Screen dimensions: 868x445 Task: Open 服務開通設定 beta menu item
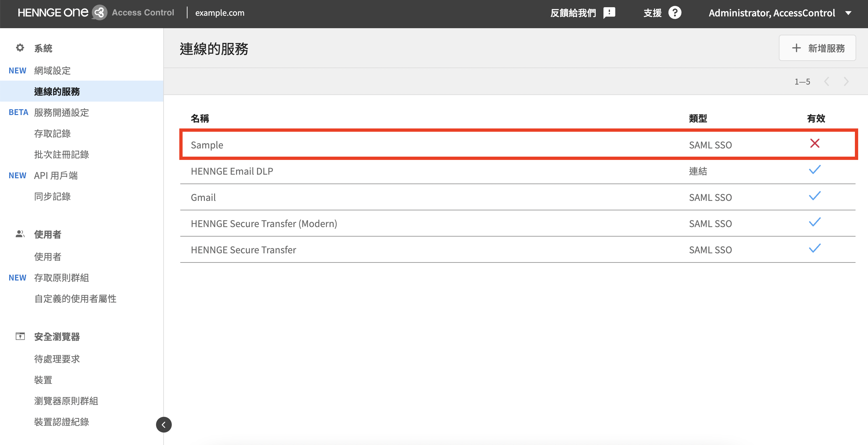[61, 112]
